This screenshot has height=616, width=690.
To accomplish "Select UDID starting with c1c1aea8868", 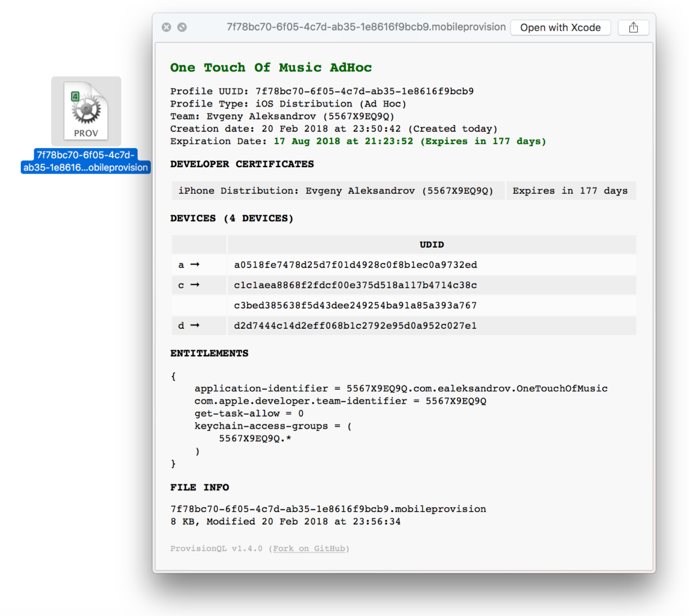I will (355, 285).
